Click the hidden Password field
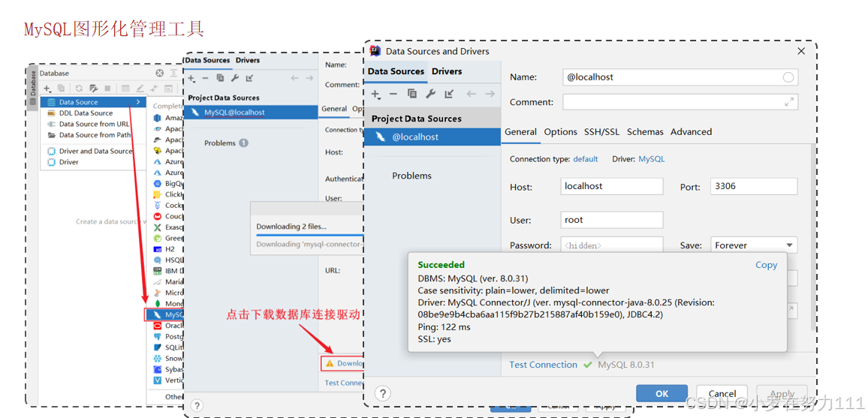The width and height of the screenshot is (868, 418). pos(612,245)
